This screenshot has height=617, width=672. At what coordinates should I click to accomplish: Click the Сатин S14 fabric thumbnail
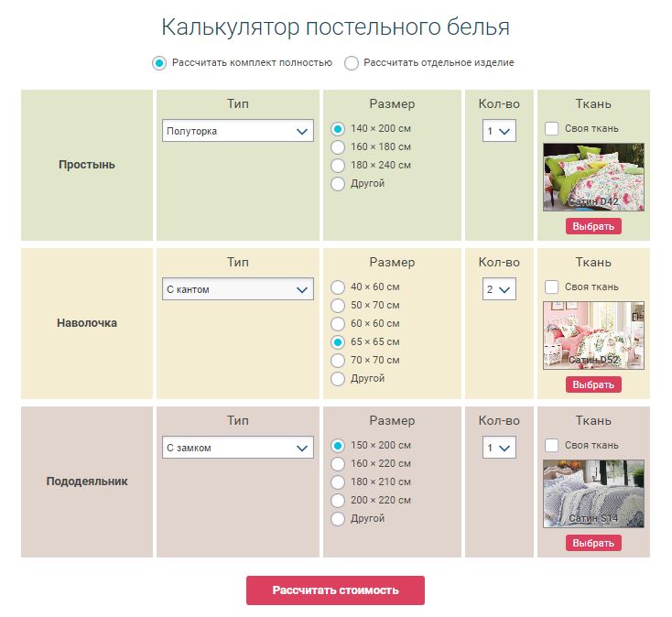tap(593, 493)
